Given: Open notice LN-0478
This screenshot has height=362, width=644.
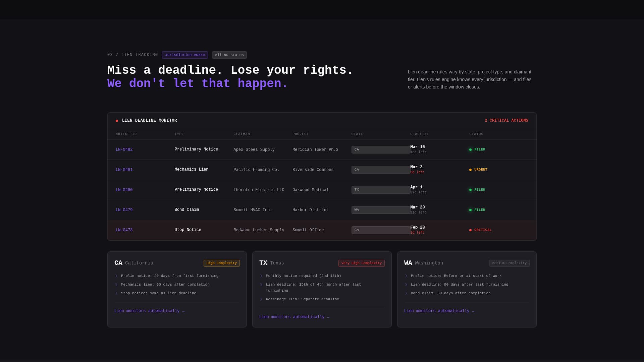Looking at the screenshot, I should pos(124,230).
